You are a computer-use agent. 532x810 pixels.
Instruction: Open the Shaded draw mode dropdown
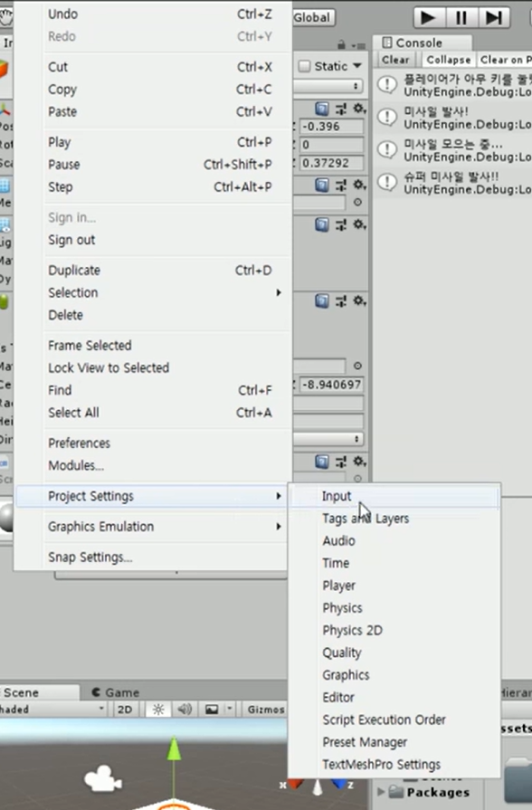pyautogui.click(x=52, y=710)
